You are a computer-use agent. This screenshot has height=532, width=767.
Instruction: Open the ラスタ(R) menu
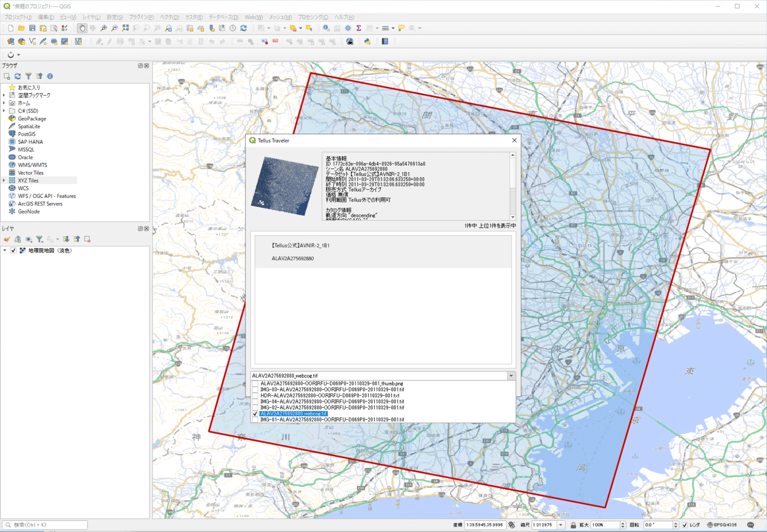(194, 17)
